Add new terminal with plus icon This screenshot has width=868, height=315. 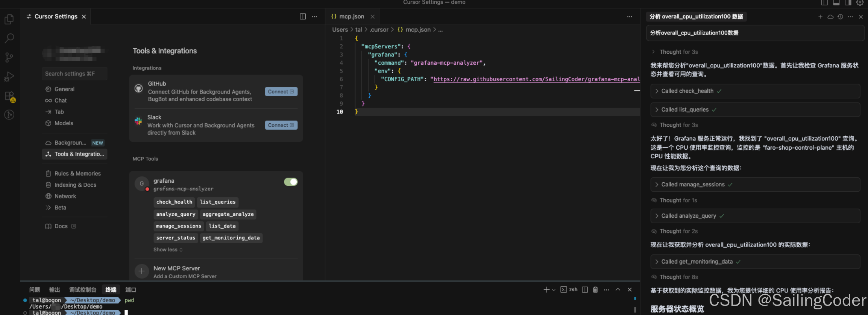[x=546, y=289]
